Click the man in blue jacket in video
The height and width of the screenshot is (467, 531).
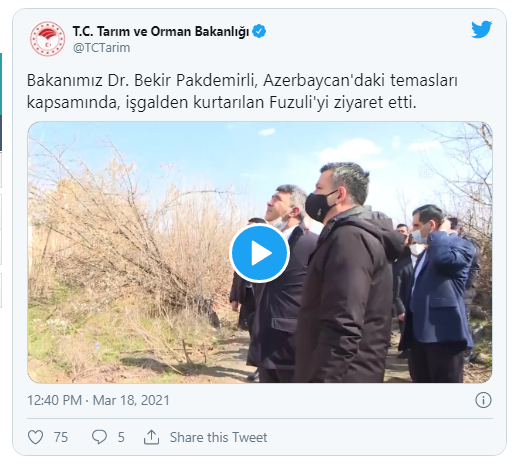click(437, 291)
